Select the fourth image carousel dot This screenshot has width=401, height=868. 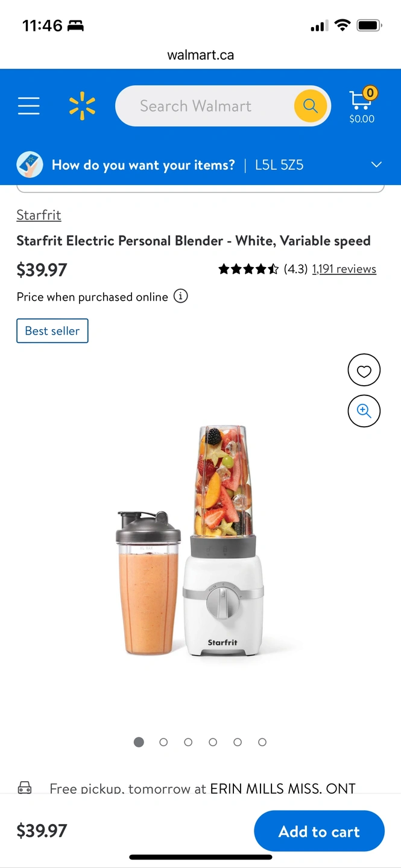(x=213, y=742)
